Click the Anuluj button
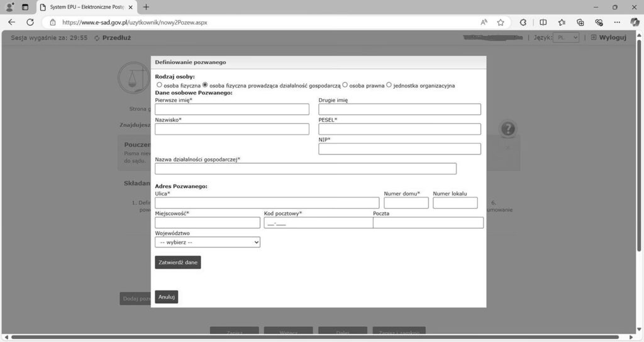This screenshot has width=644, height=342. [x=166, y=297]
